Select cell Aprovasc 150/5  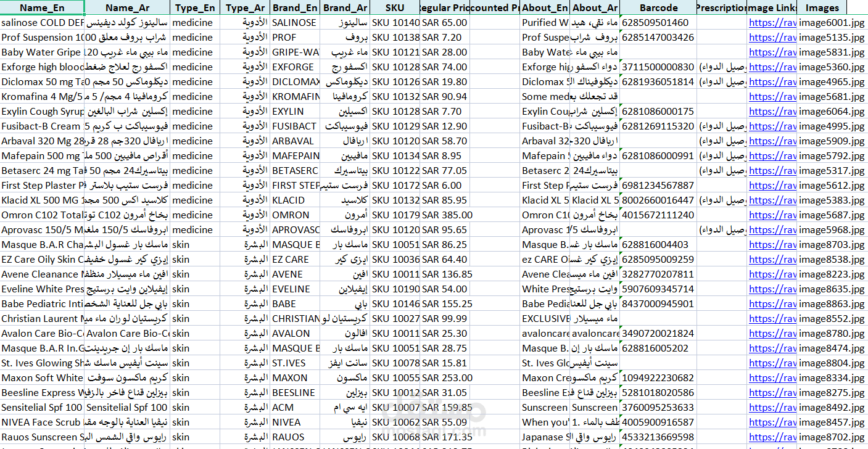point(43,230)
